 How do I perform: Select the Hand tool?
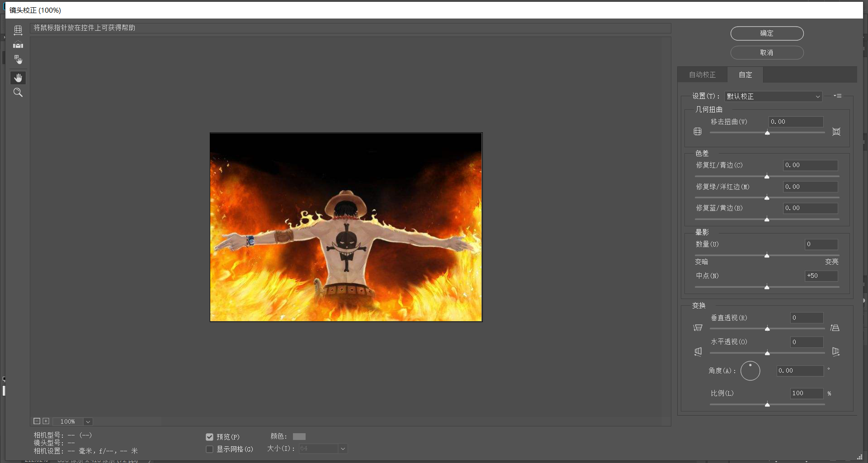(x=18, y=78)
